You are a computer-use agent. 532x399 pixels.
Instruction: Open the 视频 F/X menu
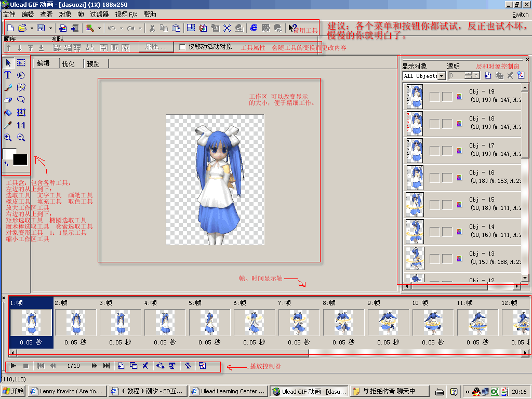click(x=126, y=14)
